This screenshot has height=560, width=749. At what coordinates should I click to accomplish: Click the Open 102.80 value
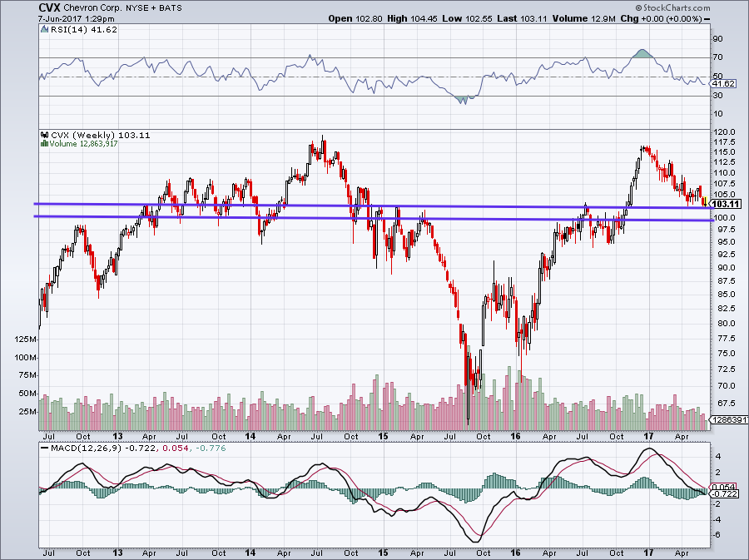(x=355, y=18)
